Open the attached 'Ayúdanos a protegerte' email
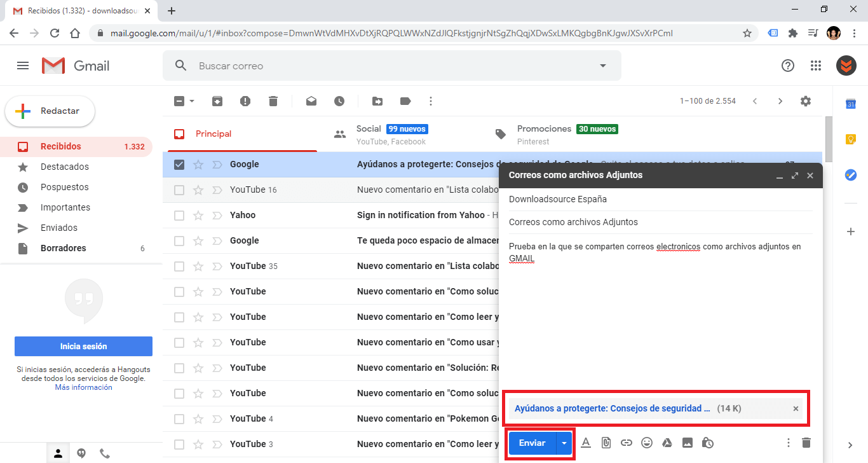868x463 pixels. pyautogui.click(x=613, y=408)
